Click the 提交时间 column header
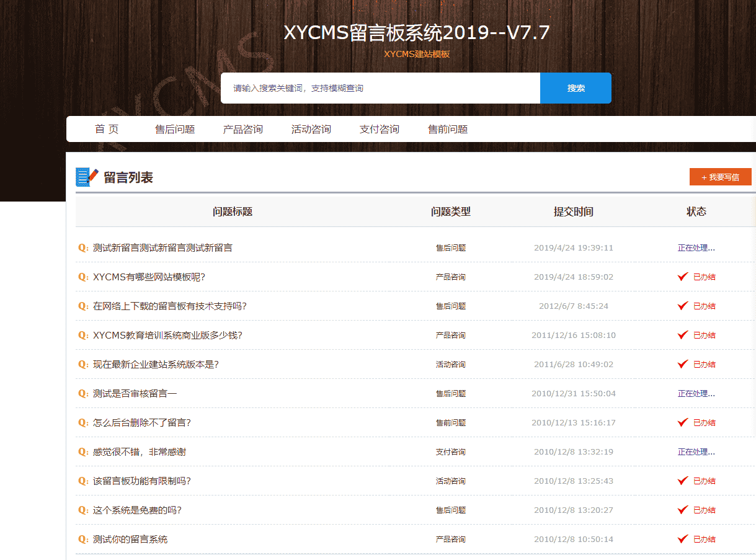The image size is (756, 560). point(574,211)
